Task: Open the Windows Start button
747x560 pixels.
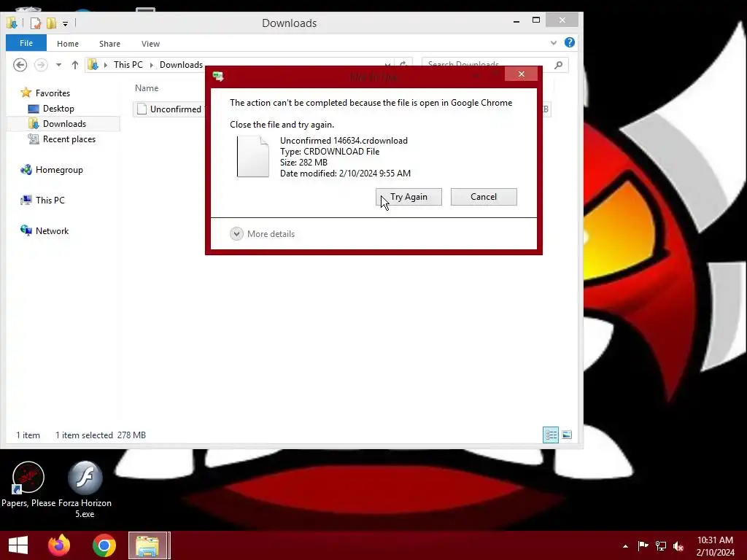Action: (x=18, y=545)
